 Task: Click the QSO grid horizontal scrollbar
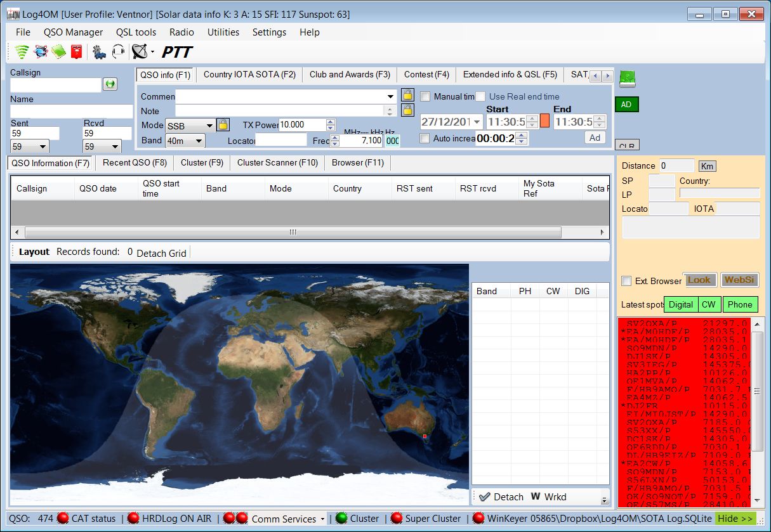[293, 232]
